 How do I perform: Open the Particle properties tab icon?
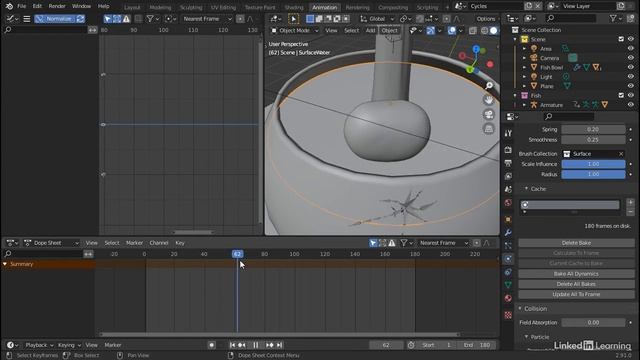[x=508, y=245]
